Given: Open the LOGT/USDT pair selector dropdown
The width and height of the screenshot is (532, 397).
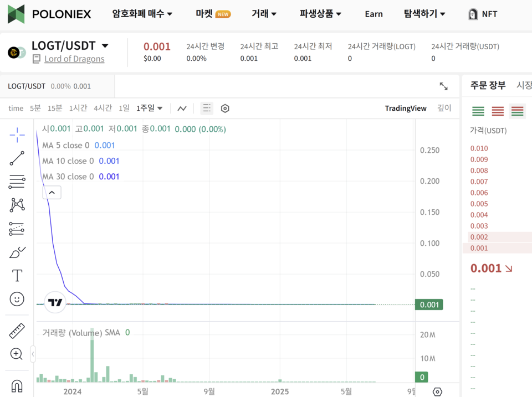Looking at the screenshot, I should point(105,46).
